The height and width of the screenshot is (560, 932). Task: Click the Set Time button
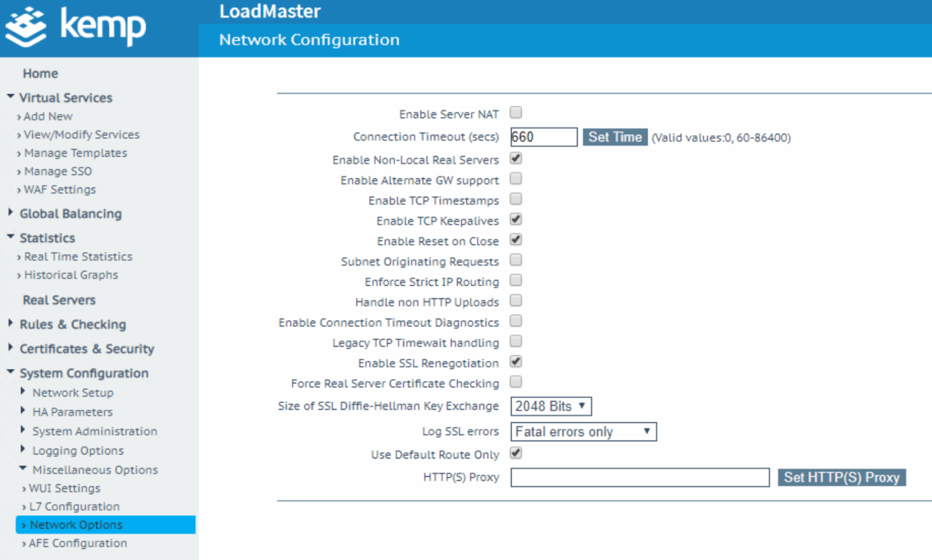(x=615, y=137)
